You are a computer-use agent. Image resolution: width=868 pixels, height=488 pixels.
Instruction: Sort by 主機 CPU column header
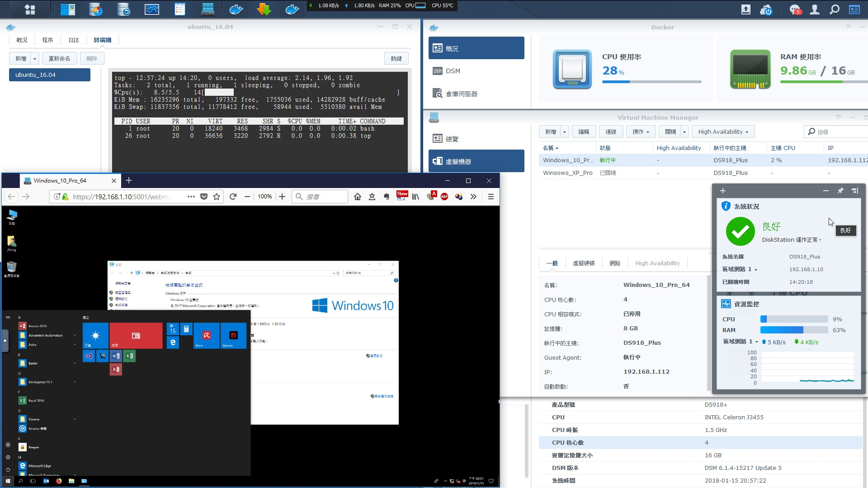click(x=795, y=148)
